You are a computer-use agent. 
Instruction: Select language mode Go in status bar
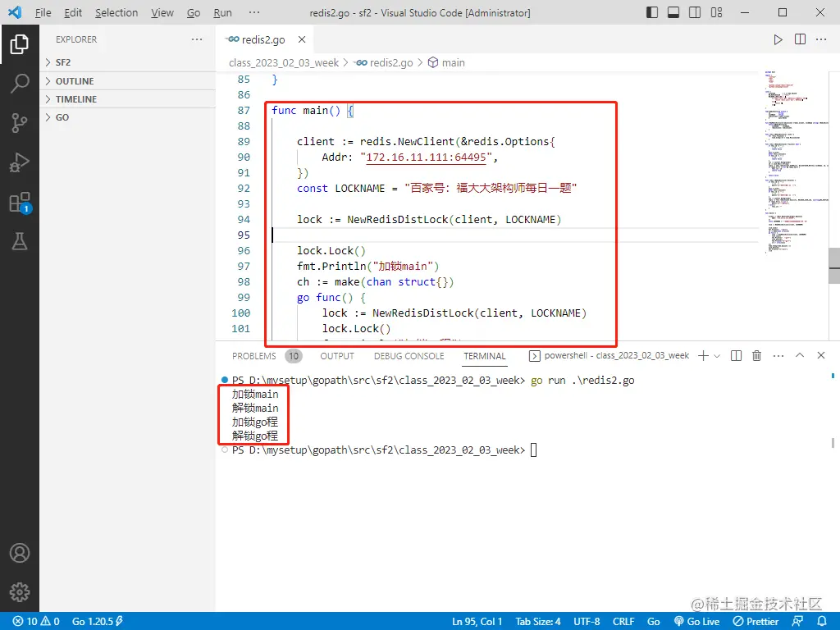pos(653,622)
